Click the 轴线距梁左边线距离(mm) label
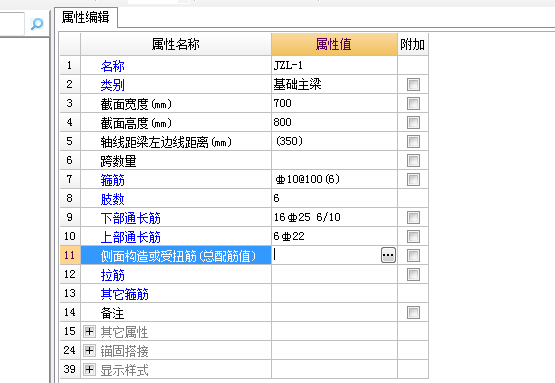This screenshot has width=555, height=383. pyautogui.click(x=166, y=142)
